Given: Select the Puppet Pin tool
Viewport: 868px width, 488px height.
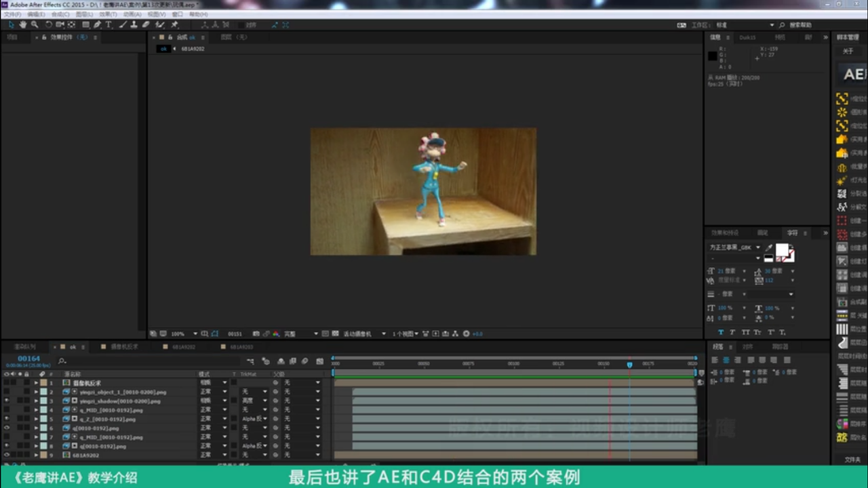Looking at the screenshot, I should click(x=174, y=24).
